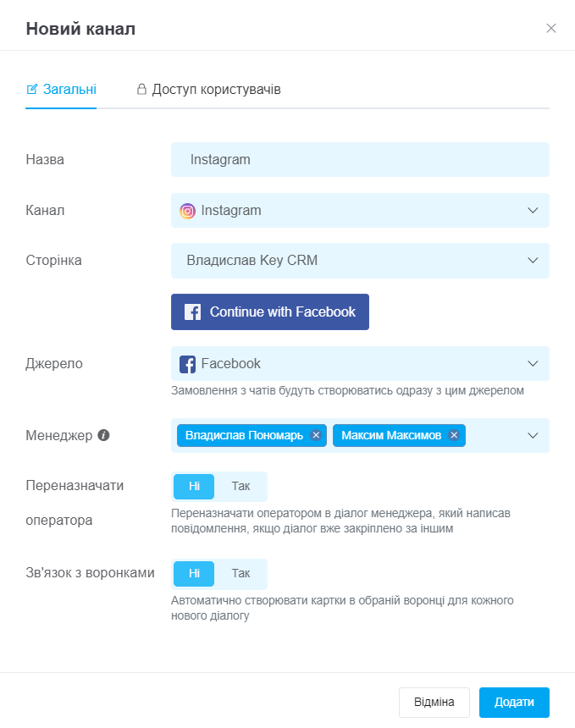Image resolution: width=575 pixels, height=728 pixels.
Task: Remove Владислав Пономарь tag with its x icon
Action: coord(316,435)
